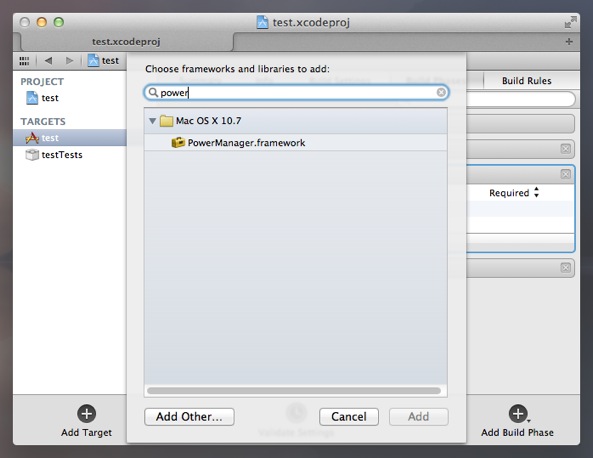
Task: Enter full screen with the arrows icon
Action: click(x=570, y=22)
